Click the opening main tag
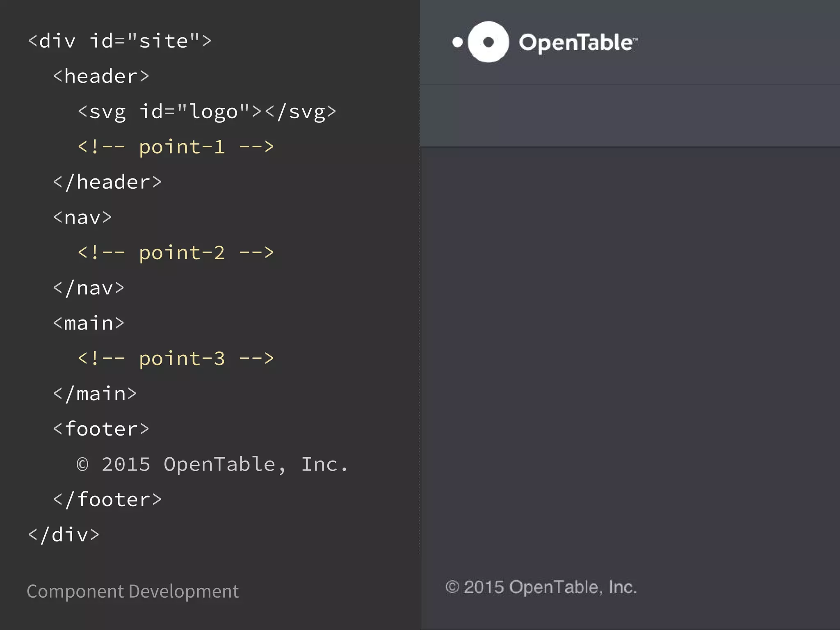Viewport: 840px width, 630px height. [88, 323]
